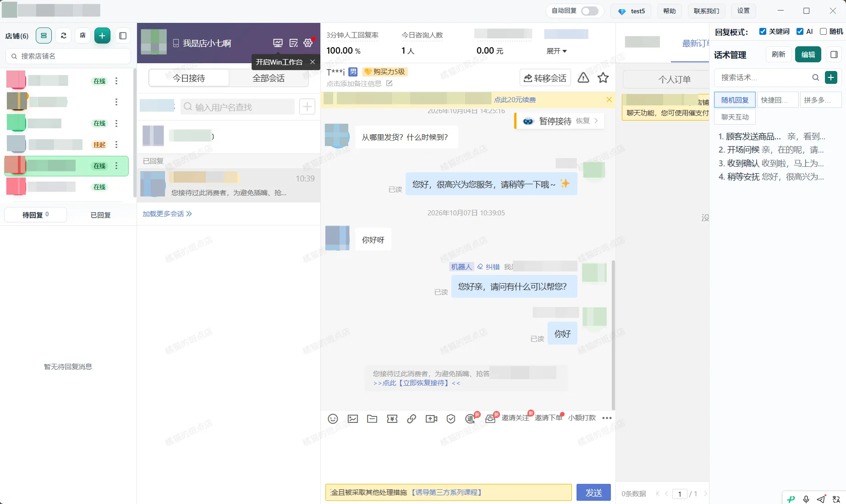Click the microphone icon at bottom right
846x504 pixels.
[806, 499]
